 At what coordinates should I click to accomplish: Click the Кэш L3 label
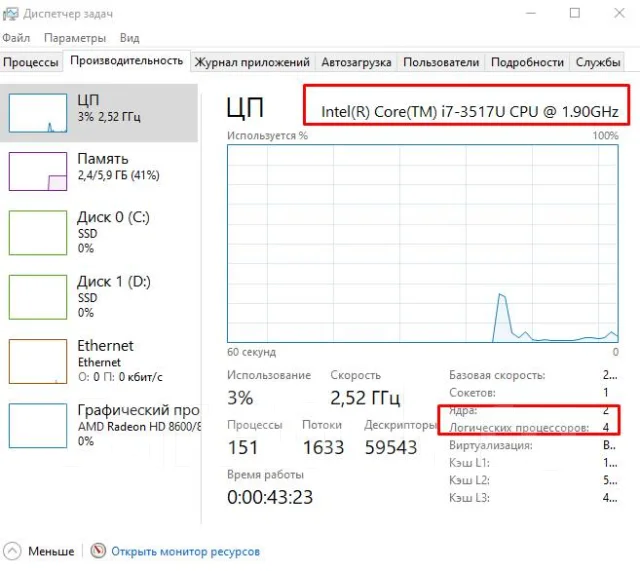coord(469,498)
